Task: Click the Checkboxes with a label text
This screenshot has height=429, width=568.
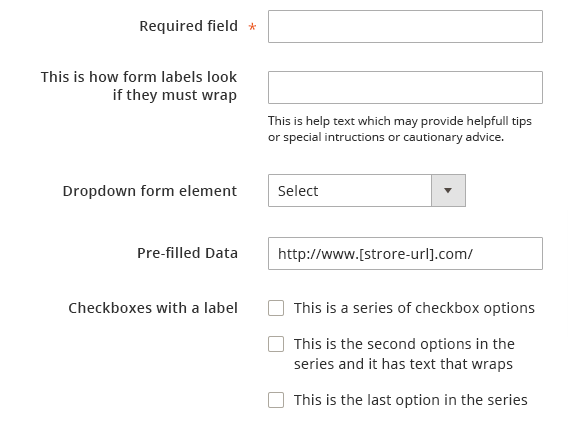Action: coord(153,308)
